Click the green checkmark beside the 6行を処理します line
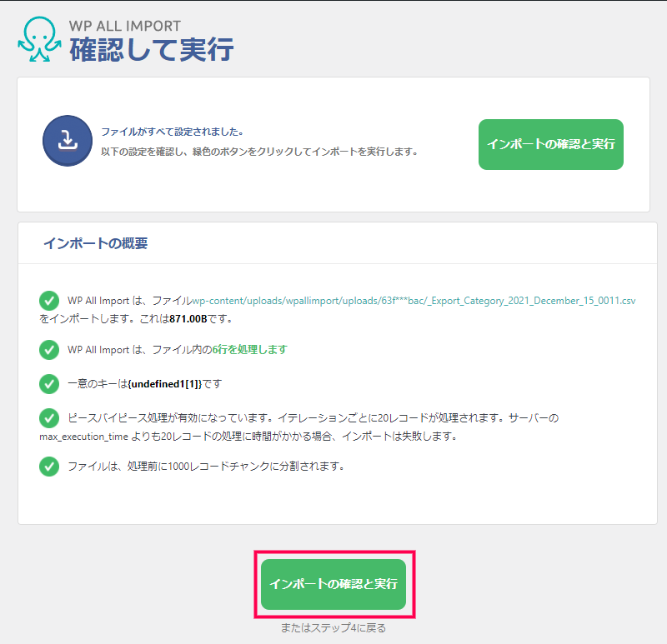Viewport: 667px width, 644px height. click(x=49, y=350)
